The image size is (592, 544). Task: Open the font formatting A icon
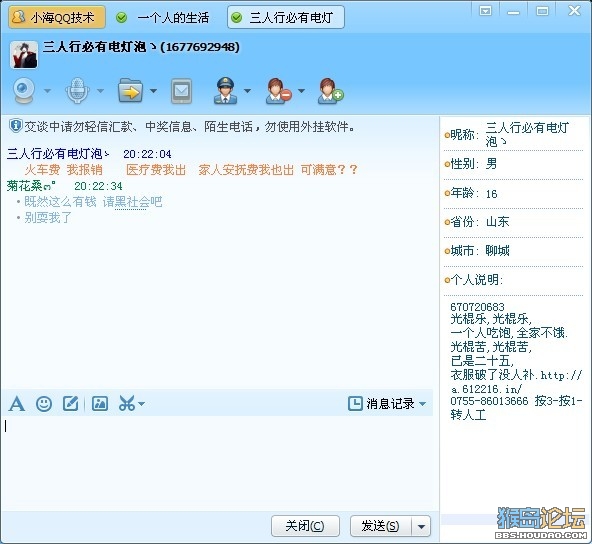17,404
